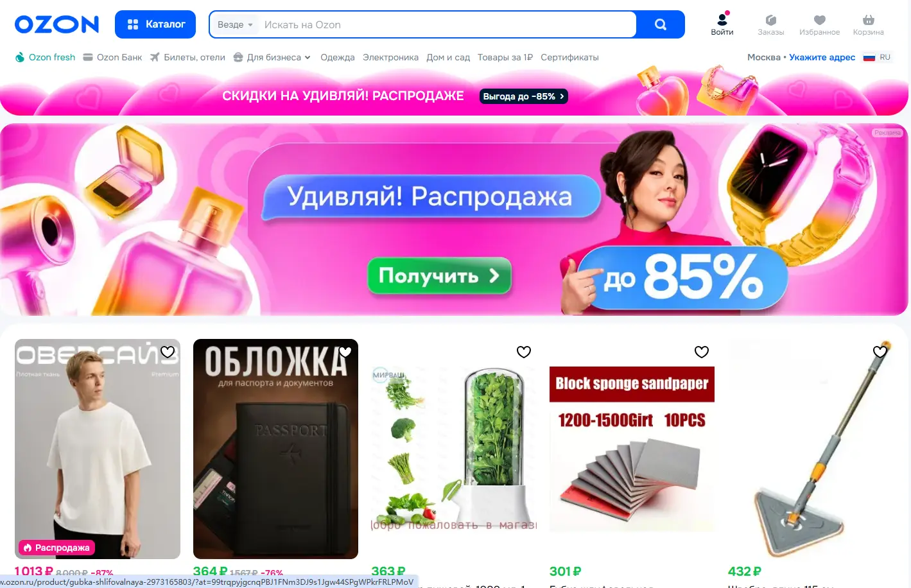Open the Электроника category
This screenshot has width=911, height=588.
(390, 57)
